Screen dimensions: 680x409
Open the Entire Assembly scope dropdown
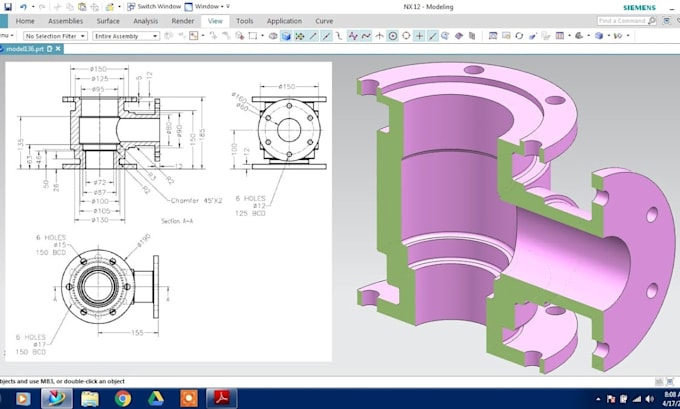click(x=126, y=36)
